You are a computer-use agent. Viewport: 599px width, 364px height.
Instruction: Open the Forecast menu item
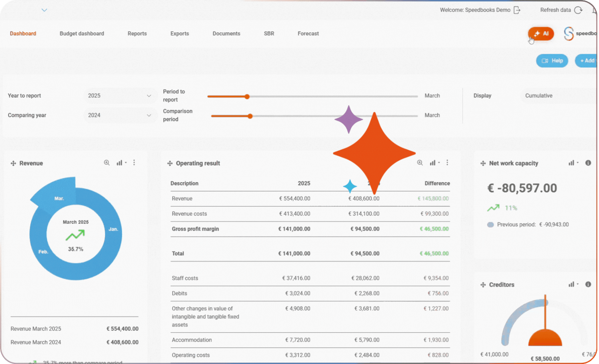308,33
